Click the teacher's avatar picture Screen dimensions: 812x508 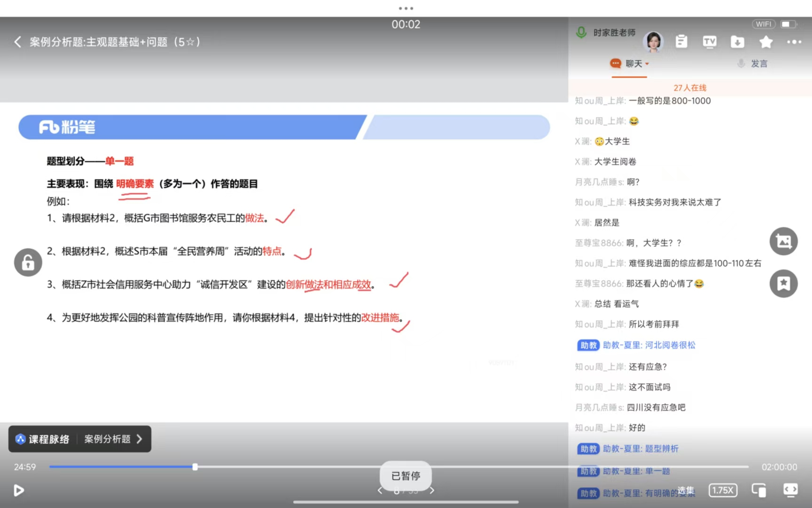coord(654,42)
